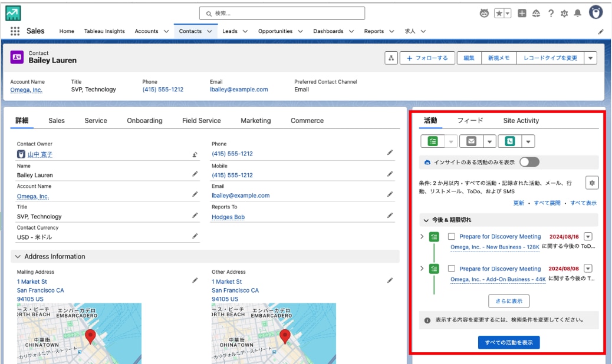612x364 pixels.
Task: Open the account hierarchy icon button
Action: 391,58
